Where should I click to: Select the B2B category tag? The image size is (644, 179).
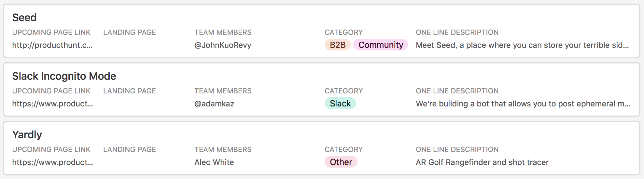[x=338, y=45]
